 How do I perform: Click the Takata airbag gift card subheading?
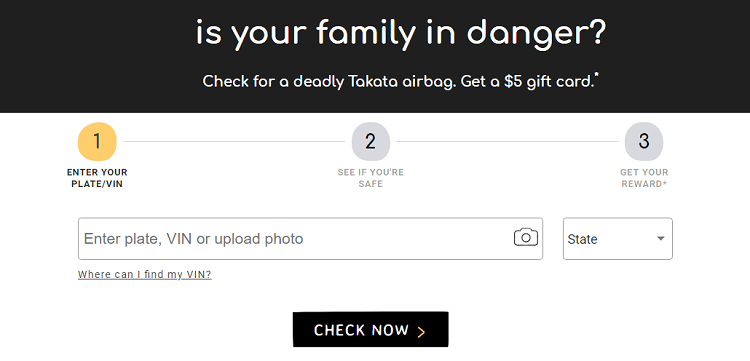pos(400,81)
